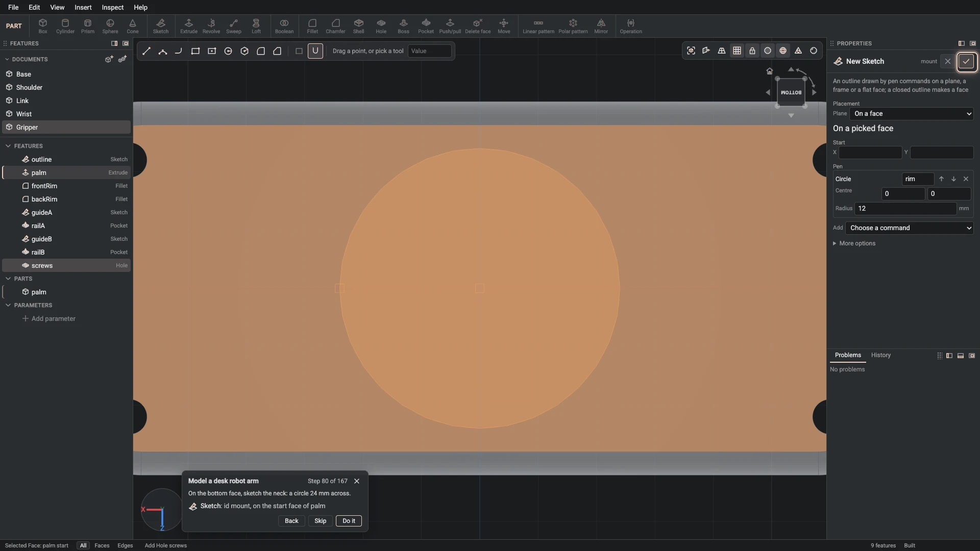The image size is (980, 551).
Task: Confirm the New Sketch with checkmark
Action: 966,61
